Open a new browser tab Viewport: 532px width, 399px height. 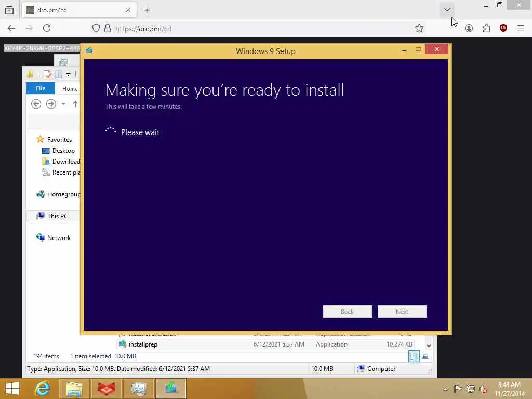(x=147, y=10)
